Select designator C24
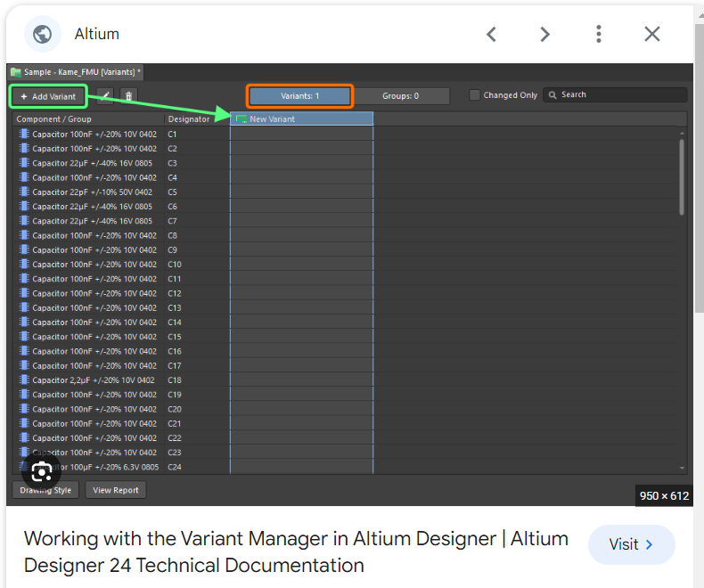The width and height of the screenshot is (704, 588). click(x=174, y=467)
